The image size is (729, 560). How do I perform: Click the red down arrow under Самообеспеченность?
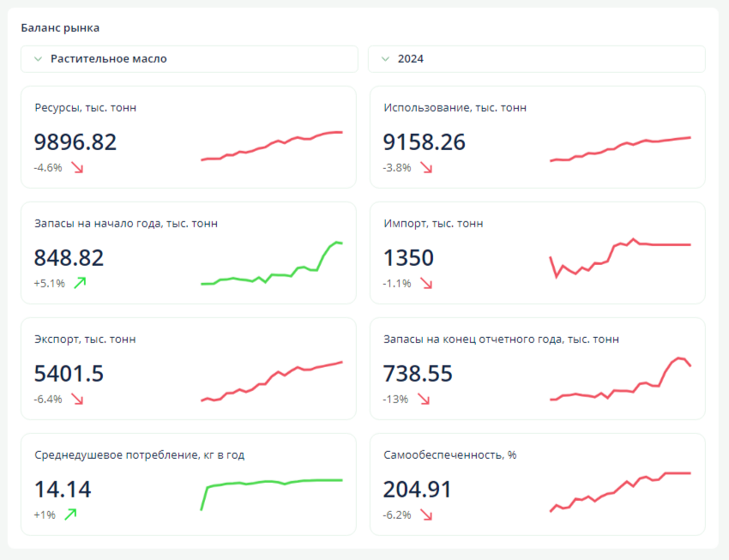[426, 515]
